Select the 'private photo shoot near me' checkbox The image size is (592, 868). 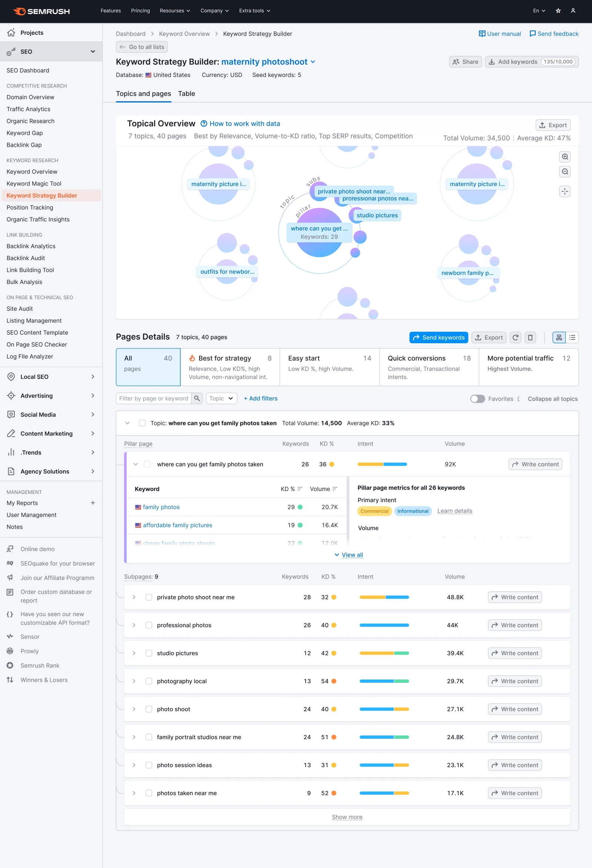click(149, 597)
